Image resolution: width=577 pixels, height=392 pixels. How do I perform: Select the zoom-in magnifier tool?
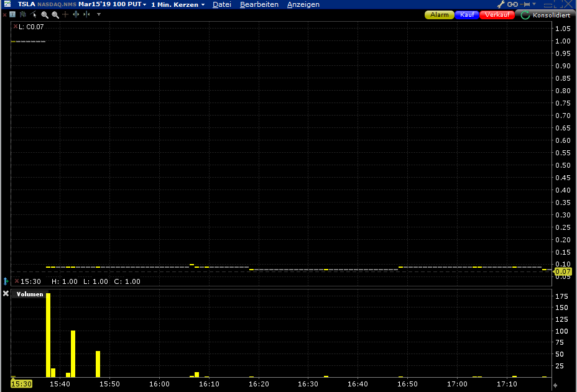pos(44,14)
